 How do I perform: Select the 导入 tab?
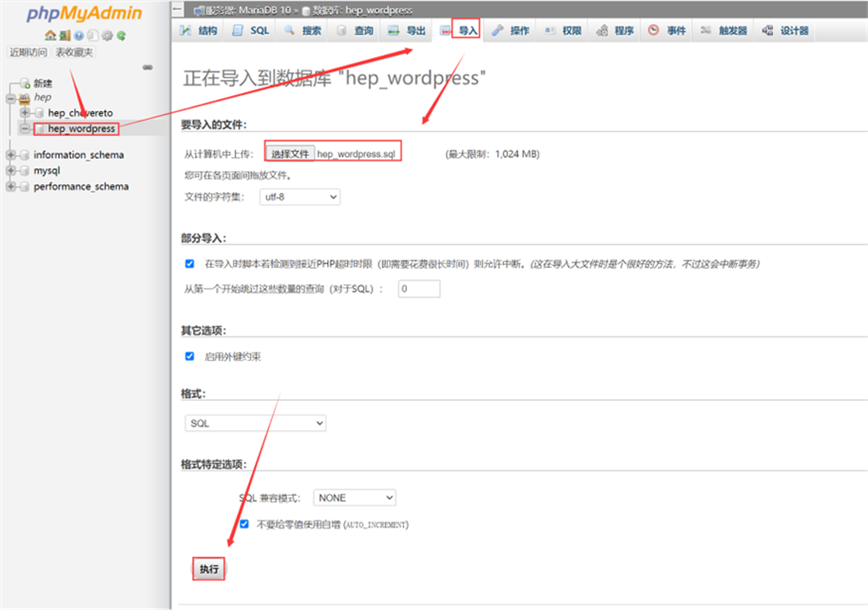coord(459,30)
